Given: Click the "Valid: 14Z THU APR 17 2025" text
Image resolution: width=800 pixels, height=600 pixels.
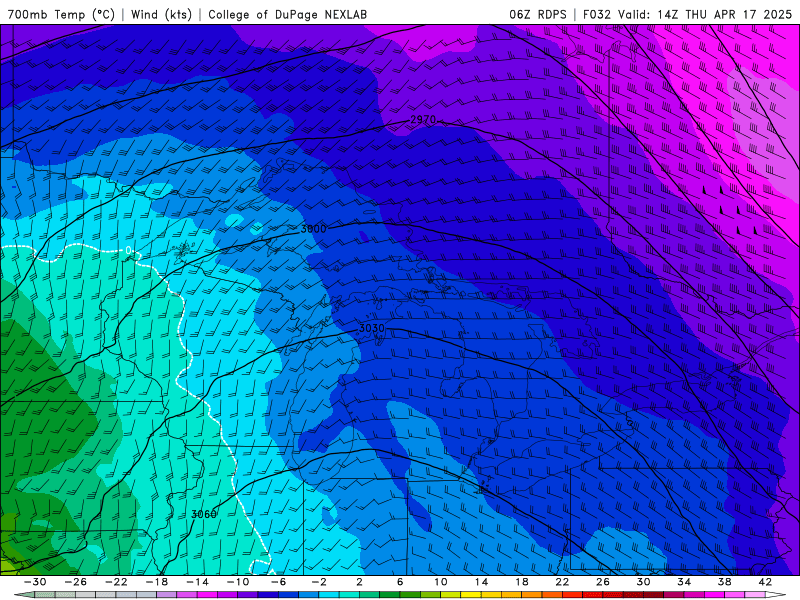Looking at the screenshot, I should click(705, 14).
